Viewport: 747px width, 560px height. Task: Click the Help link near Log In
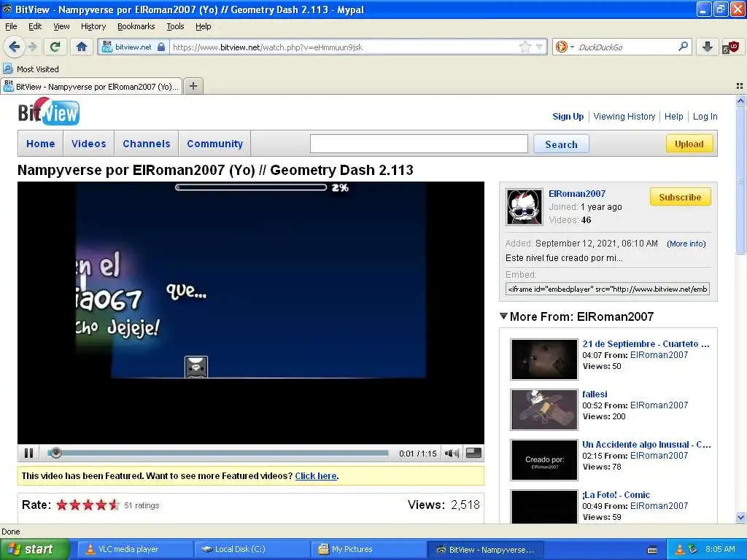click(x=673, y=116)
